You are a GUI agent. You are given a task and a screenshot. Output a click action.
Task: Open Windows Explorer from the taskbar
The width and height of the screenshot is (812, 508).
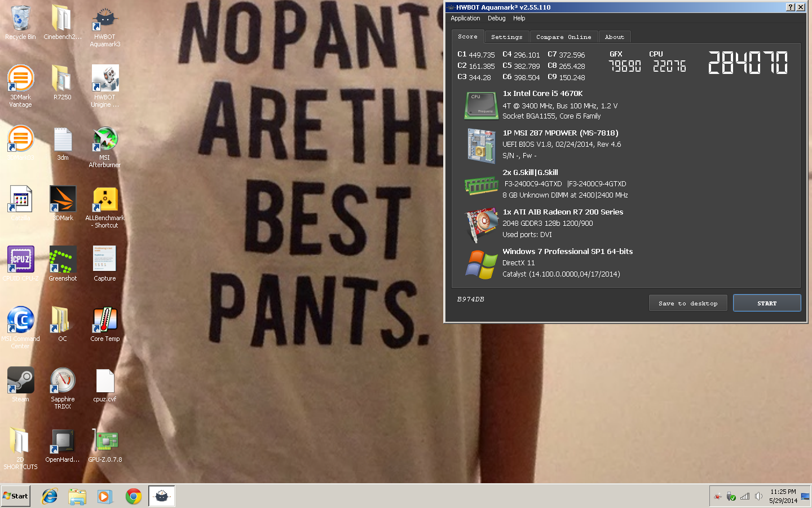tap(77, 496)
